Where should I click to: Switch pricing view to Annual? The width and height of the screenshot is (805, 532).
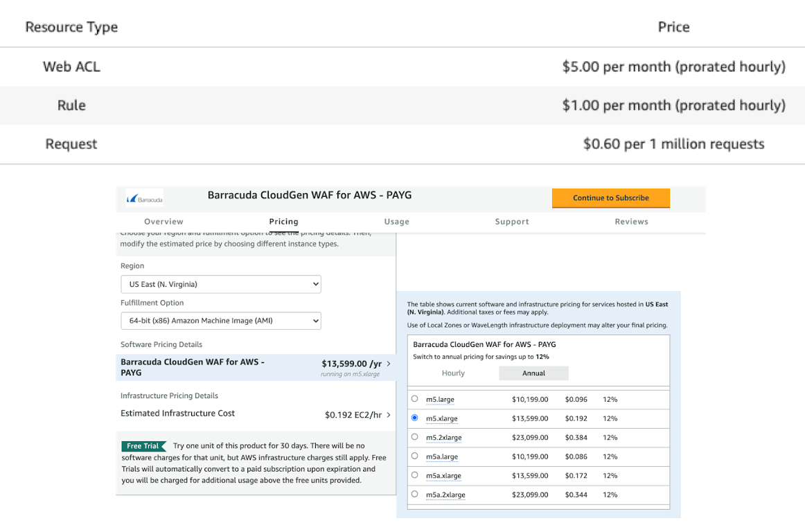tap(533, 373)
